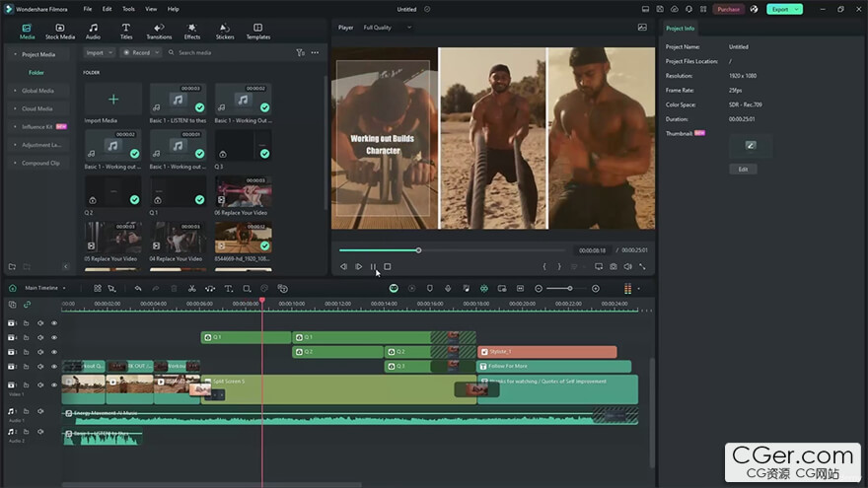Click the undo arrow in timeline toolbar

(138, 288)
